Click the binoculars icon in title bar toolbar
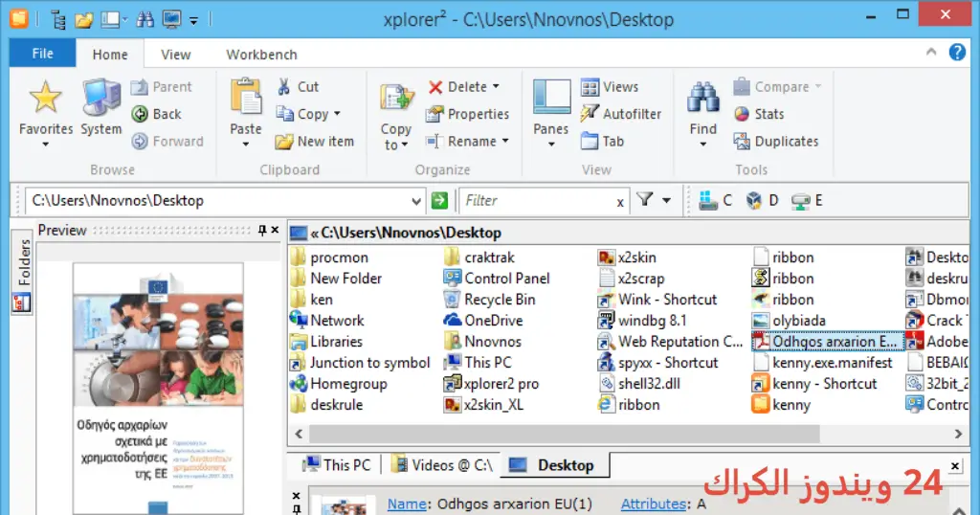This screenshot has height=515, width=980. pyautogui.click(x=145, y=19)
